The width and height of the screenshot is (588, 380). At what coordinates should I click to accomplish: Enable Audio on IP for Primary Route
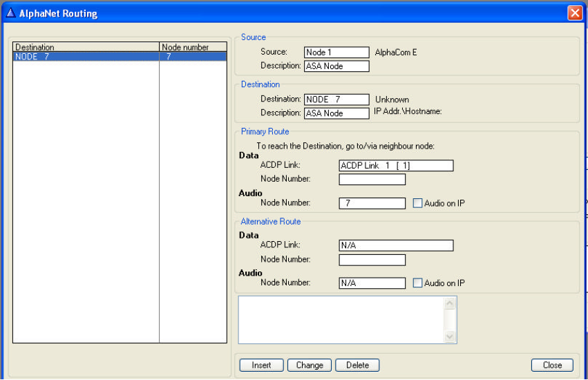point(417,203)
